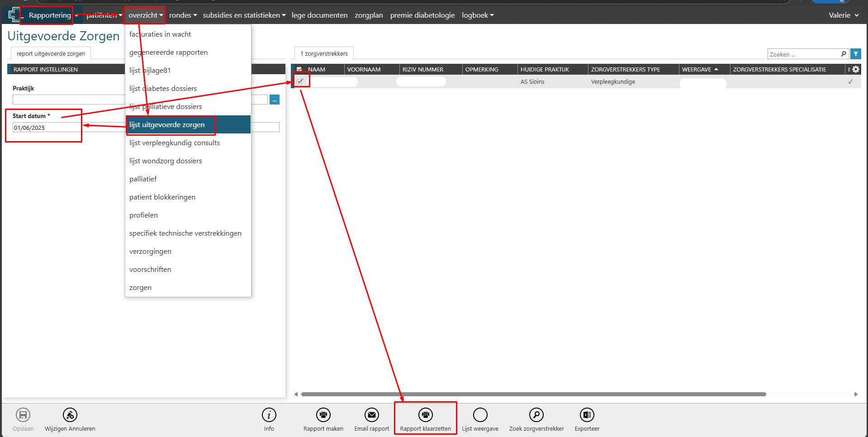868x437 pixels.
Task: Open the logboek dropdown menu
Action: pos(478,15)
